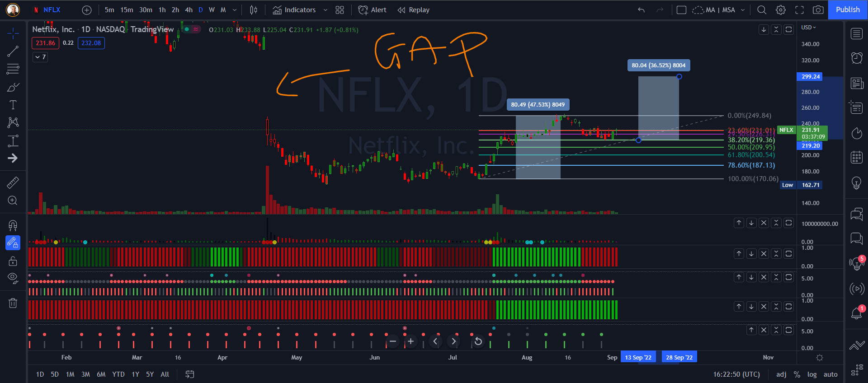Take a chart snapshot with camera

[x=818, y=10]
